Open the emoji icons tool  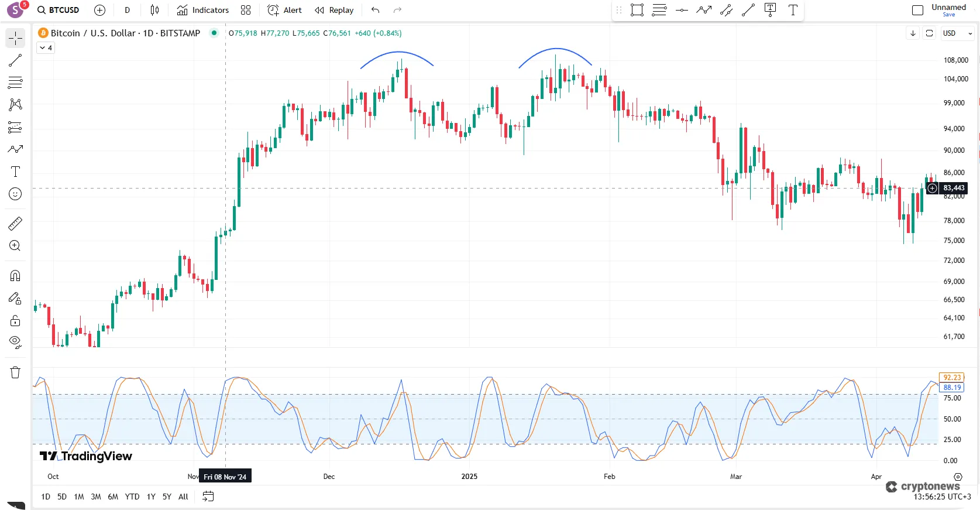(x=15, y=194)
